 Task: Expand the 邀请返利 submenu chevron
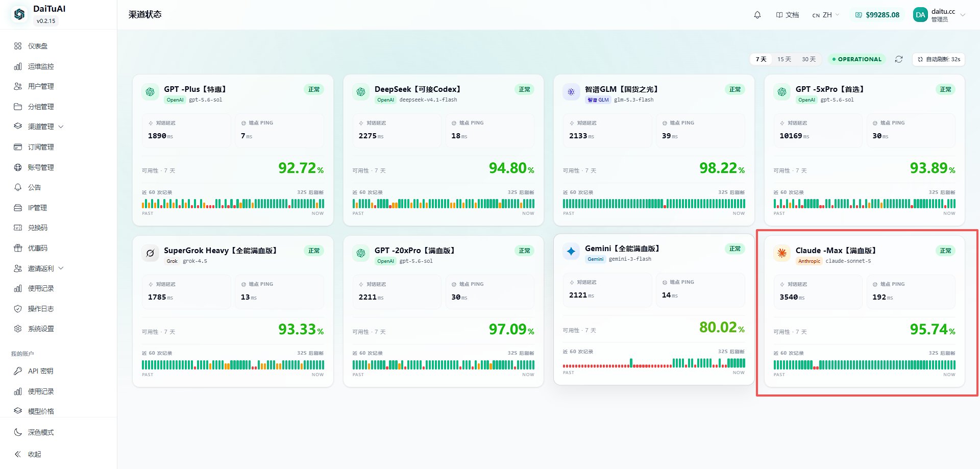click(x=61, y=268)
